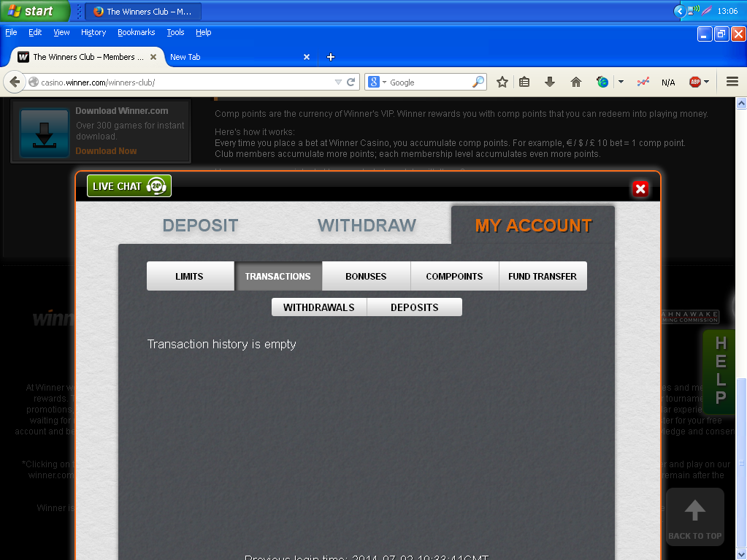Image resolution: width=747 pixels, height=560 pixels.
Task: Click the pen icon in system tray
Action: [x=707, y=10]
